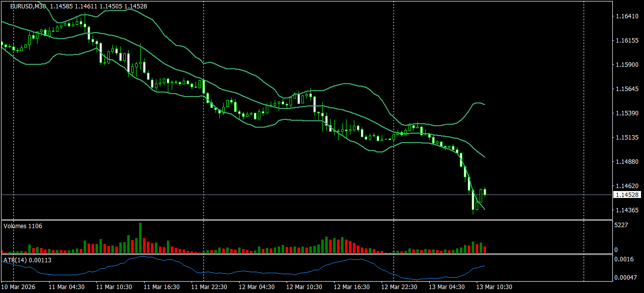Click the EURUSD,M30 chart title
Screen dimensions: 644x293
(x=28, y=6)
